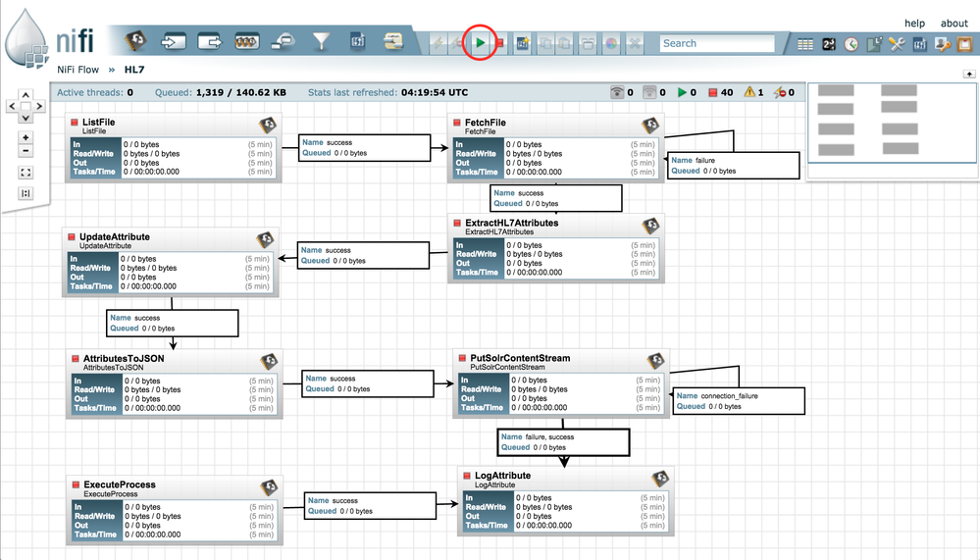This screenshot has width=980, height=560.
Task: Open the Templates management icon
Action: 920,44
